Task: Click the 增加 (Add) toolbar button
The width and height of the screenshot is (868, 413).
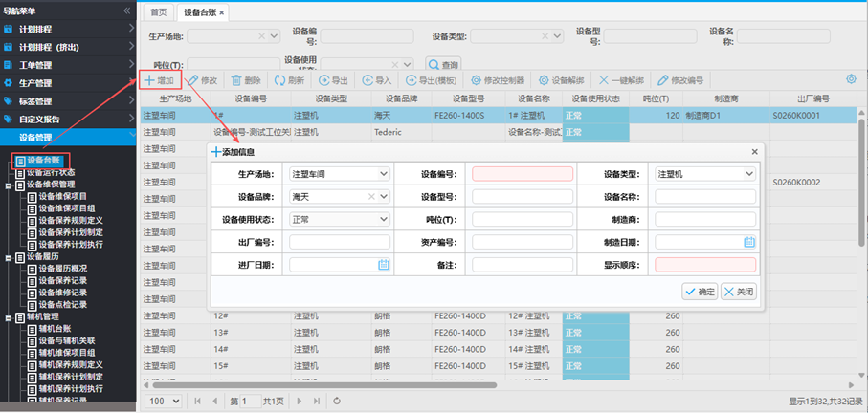Action: 159,81
